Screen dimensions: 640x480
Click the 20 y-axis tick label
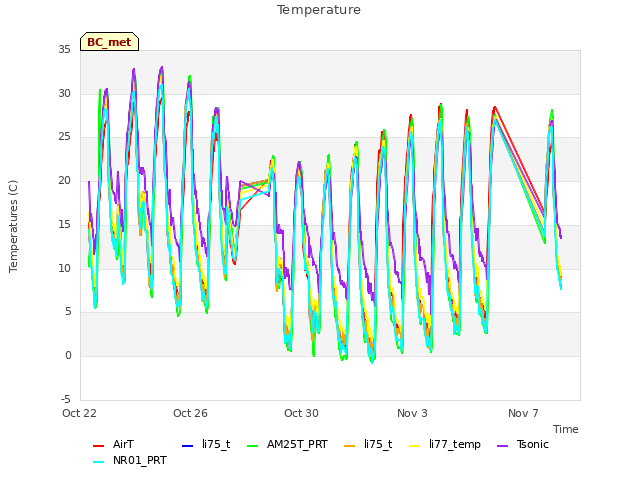[64, 180]
